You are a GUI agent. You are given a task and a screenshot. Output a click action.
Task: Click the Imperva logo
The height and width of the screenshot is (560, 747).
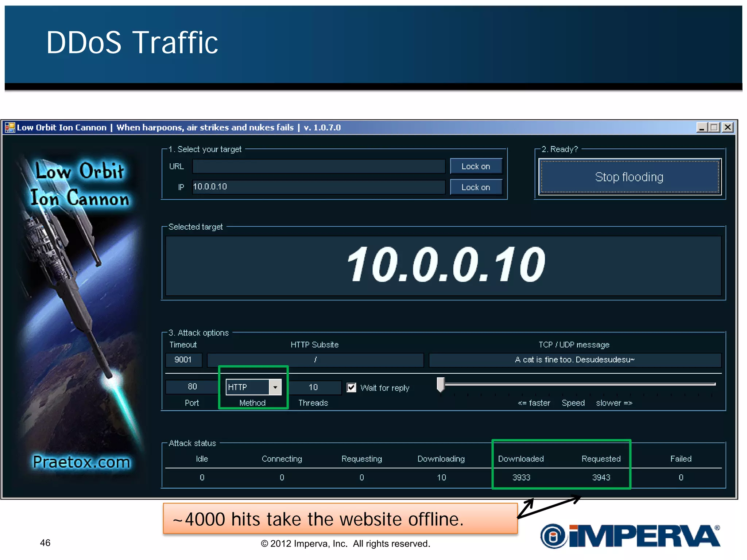pyautogui.click(x=630, y=536)
